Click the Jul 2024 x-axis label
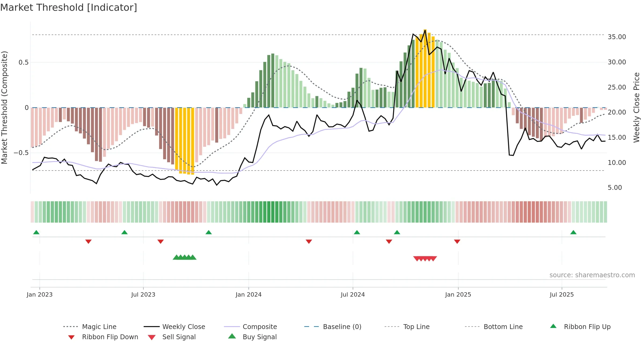The width and height of the screenshot is (644, 362). 353,294
